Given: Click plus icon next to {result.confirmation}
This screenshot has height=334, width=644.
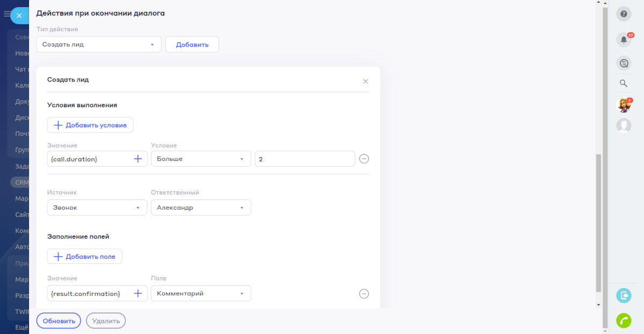Looking at the screenshot, I should point(138,293).
